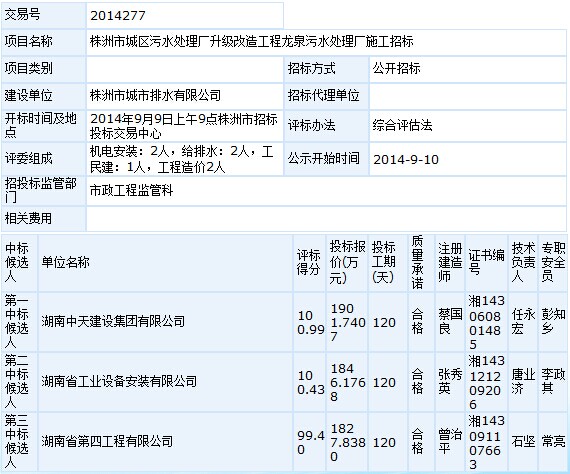Select the project name text about 龙泉污水处理厂
This screenshot has height=474, width=570.
(x=251, y=41)
